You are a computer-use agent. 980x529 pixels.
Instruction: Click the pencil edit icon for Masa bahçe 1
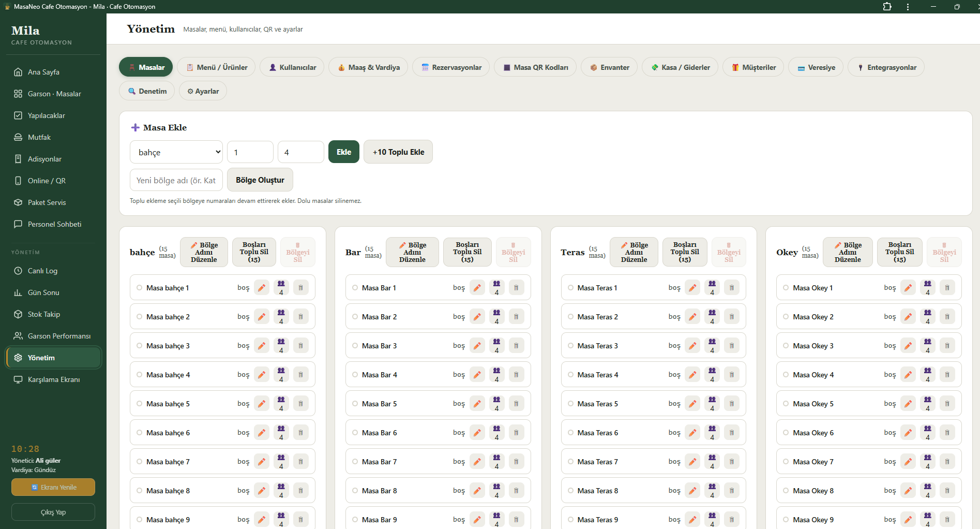262,287
